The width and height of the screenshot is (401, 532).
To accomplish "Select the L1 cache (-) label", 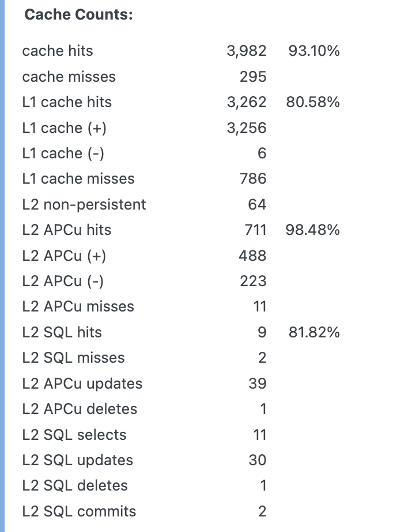I will [63, 153].
